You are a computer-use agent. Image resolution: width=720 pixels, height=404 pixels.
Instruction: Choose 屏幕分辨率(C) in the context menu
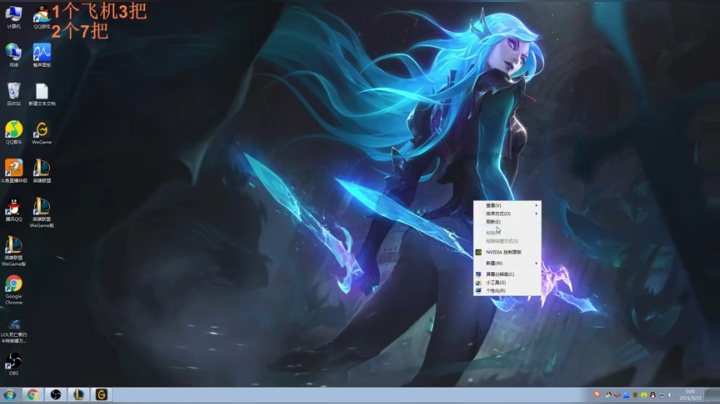507,274
